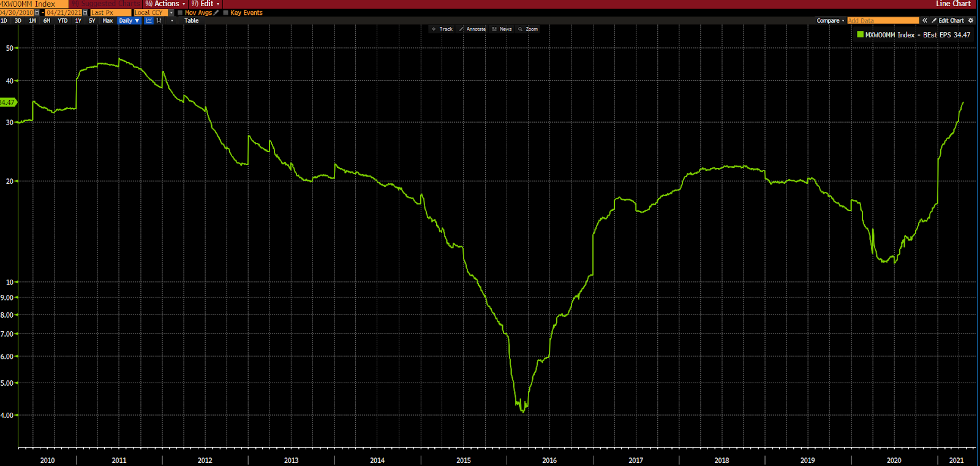Expand the Local CCY currency dropdown
This screenshot has height=466, width=980.
(171, 12)
